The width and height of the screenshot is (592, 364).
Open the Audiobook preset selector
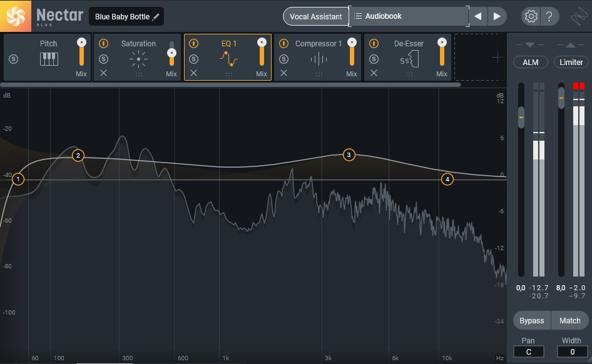pos(409,16)
